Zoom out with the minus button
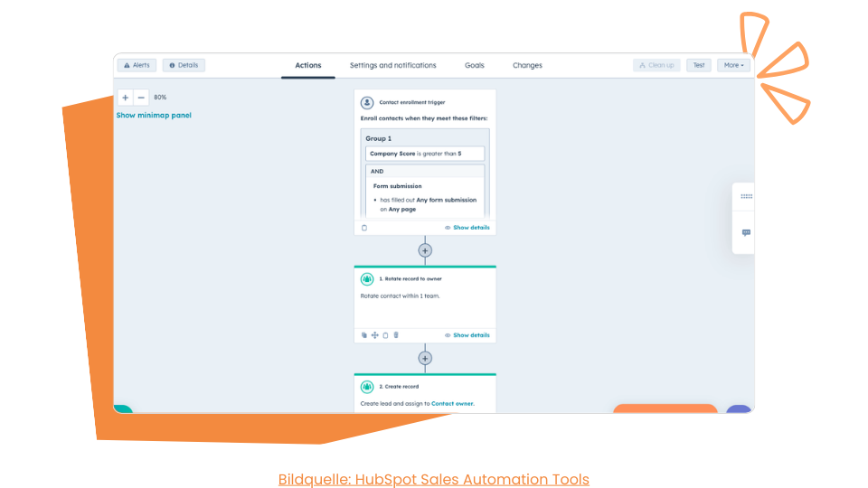868x488 pixels. pos(141,98)
